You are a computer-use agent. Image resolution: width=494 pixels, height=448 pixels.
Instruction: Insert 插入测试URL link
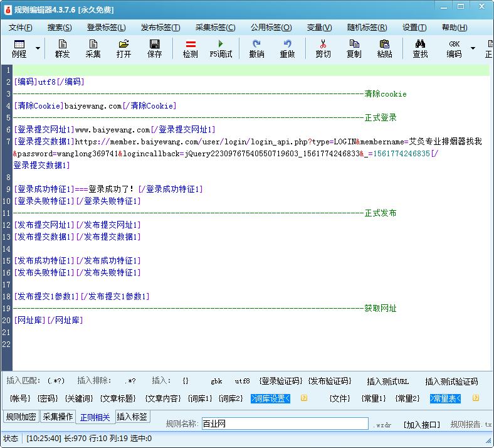387,381
